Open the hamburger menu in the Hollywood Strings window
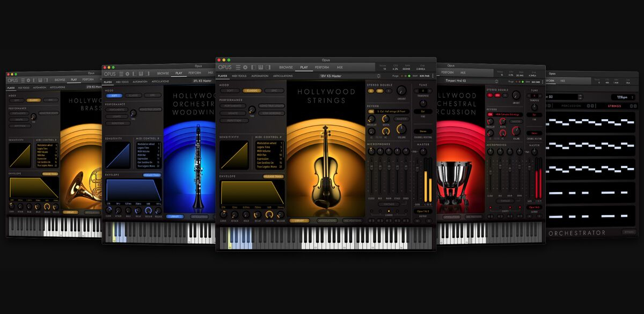 click(238, 67)
